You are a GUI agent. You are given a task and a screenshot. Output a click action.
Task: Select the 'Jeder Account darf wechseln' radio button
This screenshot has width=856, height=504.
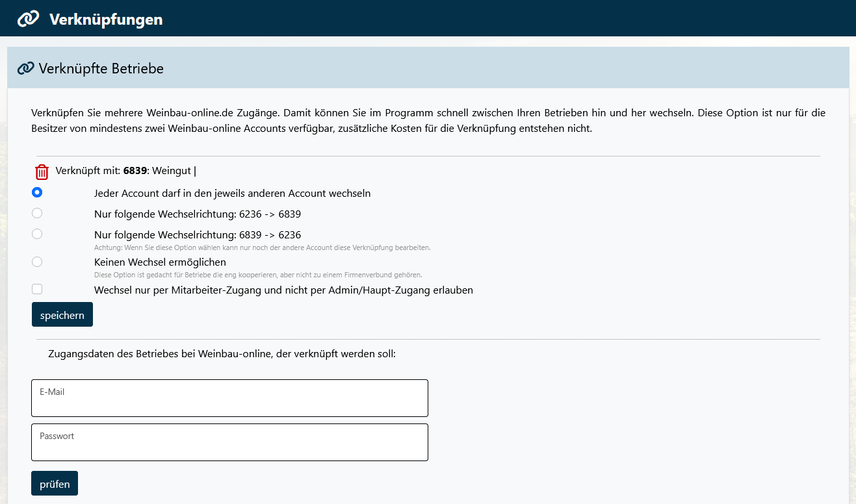point(37,192)
